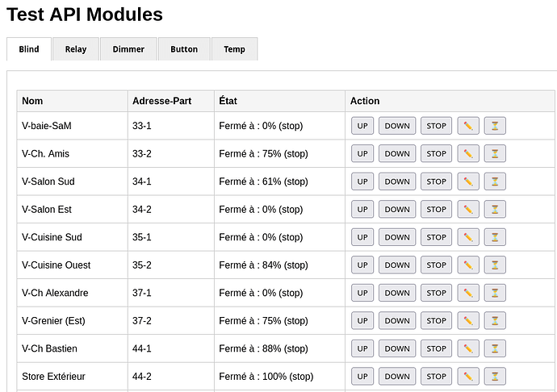
Task: Click UP for V-Grenier (Est)
Action: [x=362, y=321]
